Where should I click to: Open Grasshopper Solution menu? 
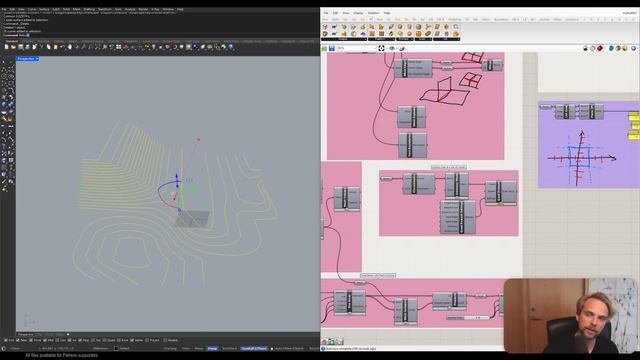373,13
